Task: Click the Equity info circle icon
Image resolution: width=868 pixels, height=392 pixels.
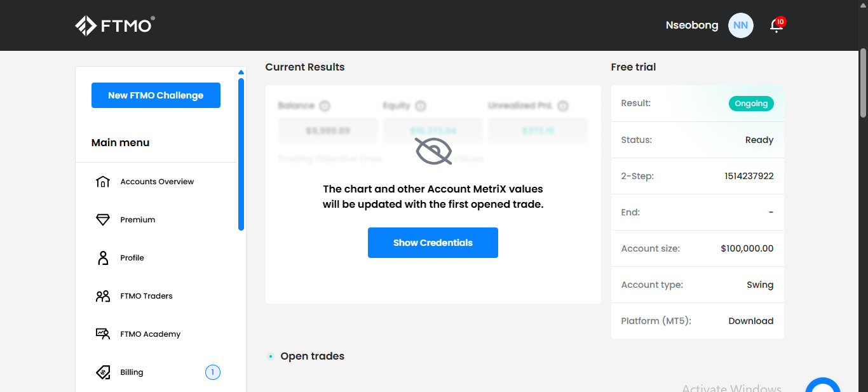Action: [421, 106]
